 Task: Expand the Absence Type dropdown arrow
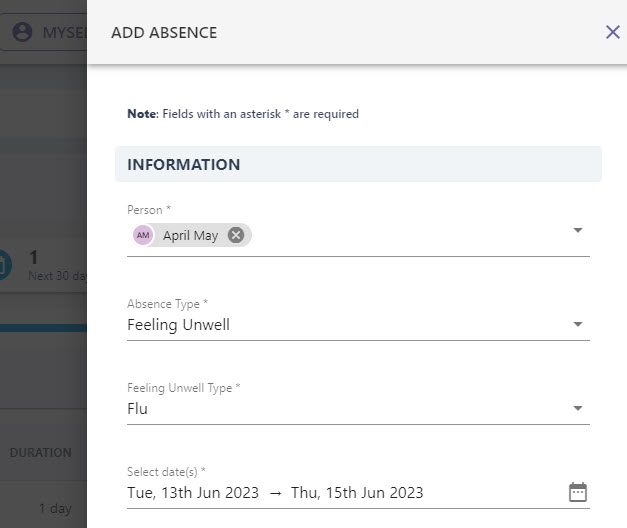pyautogui.click(x=577, y=324)
